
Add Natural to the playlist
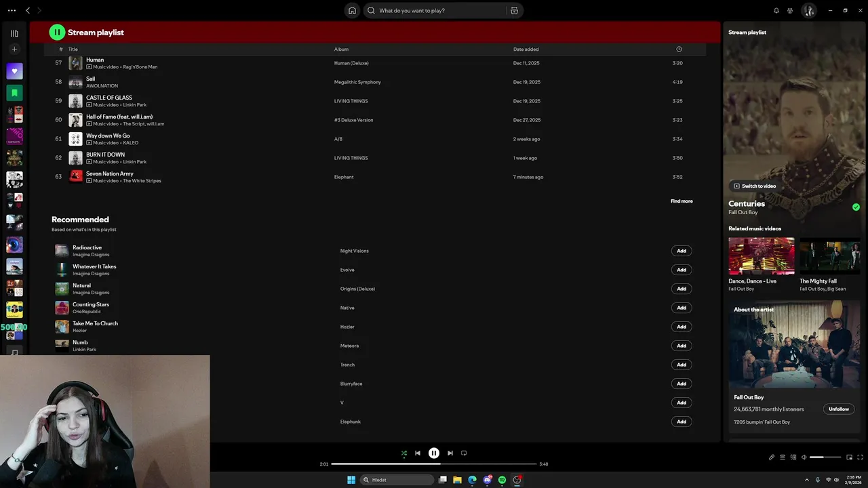682,289
